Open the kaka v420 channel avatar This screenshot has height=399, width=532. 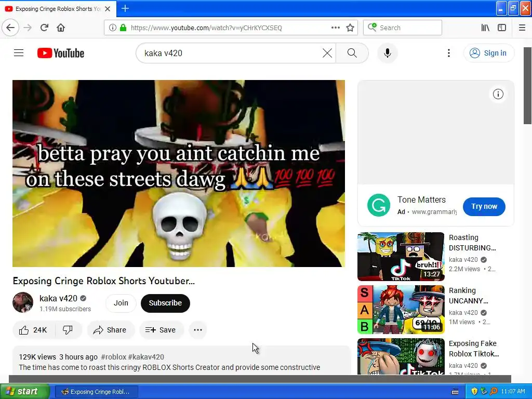click(x=23, y=302)
